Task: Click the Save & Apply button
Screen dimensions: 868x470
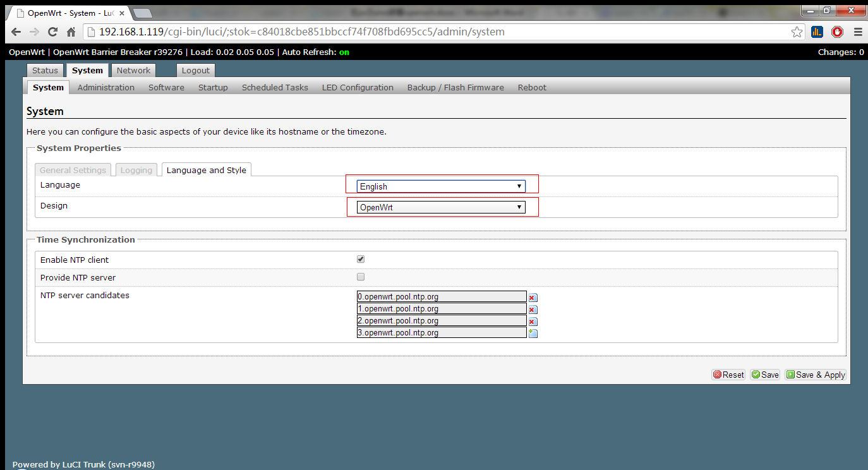Action: click(x=816, y=375)
